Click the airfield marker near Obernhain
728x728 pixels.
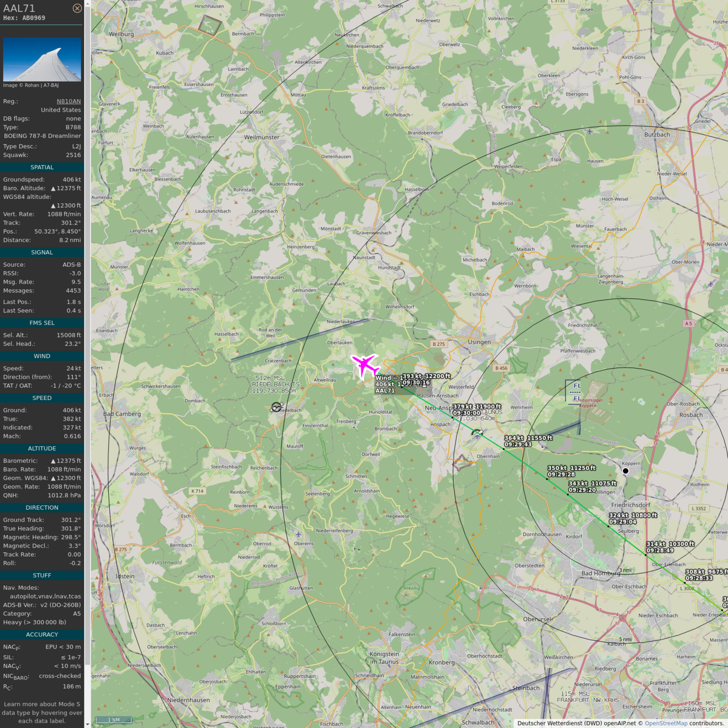[461, 463]
